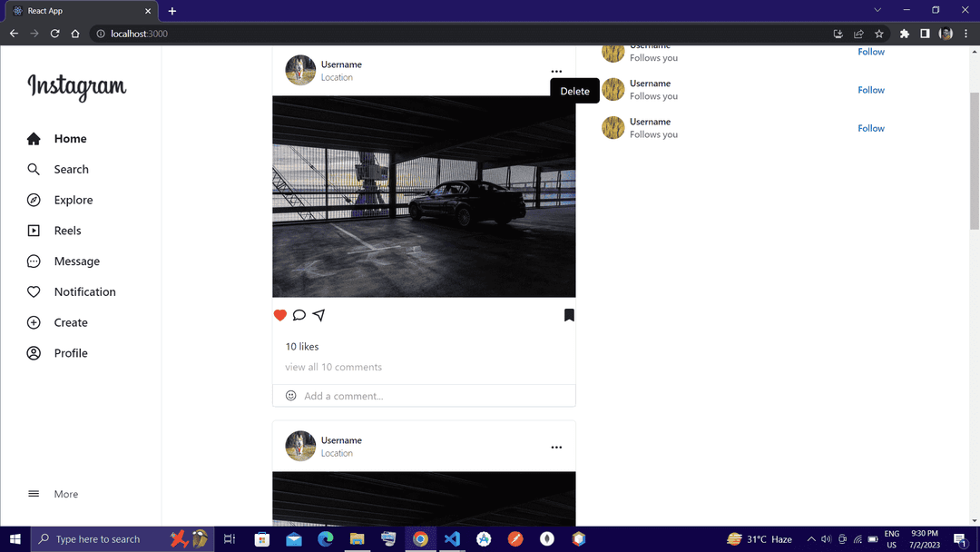Click the share paper plane icon

pos(318,315)
